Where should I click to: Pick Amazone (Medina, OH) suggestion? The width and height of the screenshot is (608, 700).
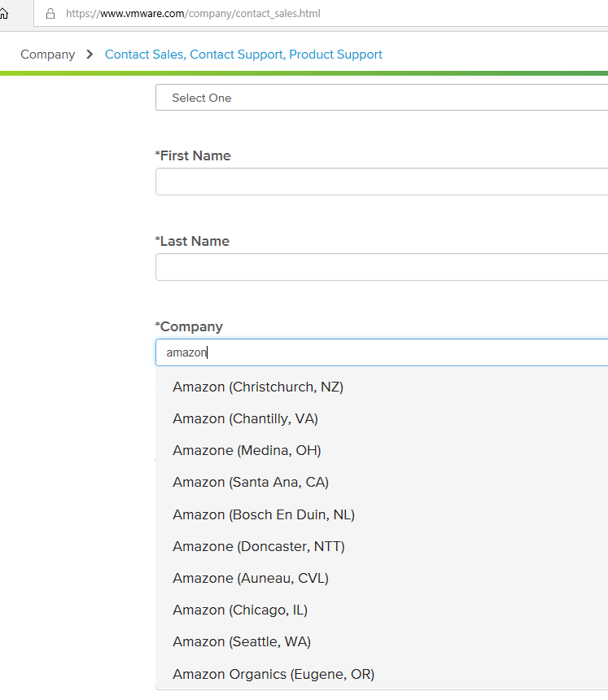pyautogui.click(x=382, y=450)
